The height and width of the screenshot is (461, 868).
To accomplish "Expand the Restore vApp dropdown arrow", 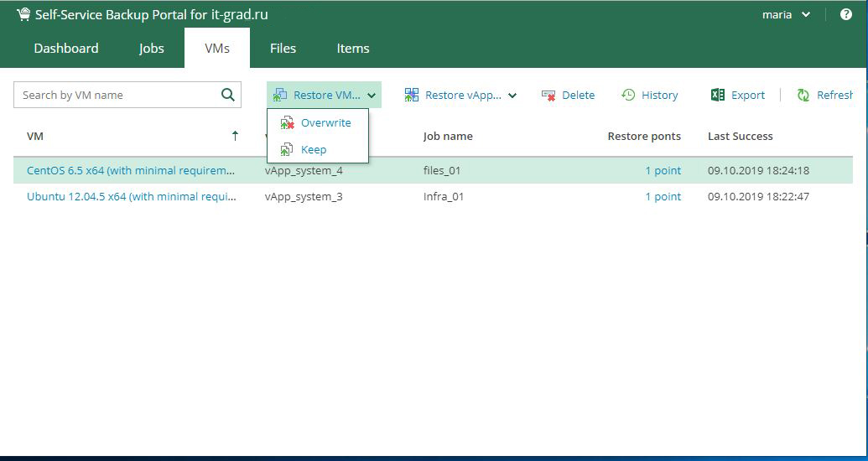I will click(x=512, y=96).
